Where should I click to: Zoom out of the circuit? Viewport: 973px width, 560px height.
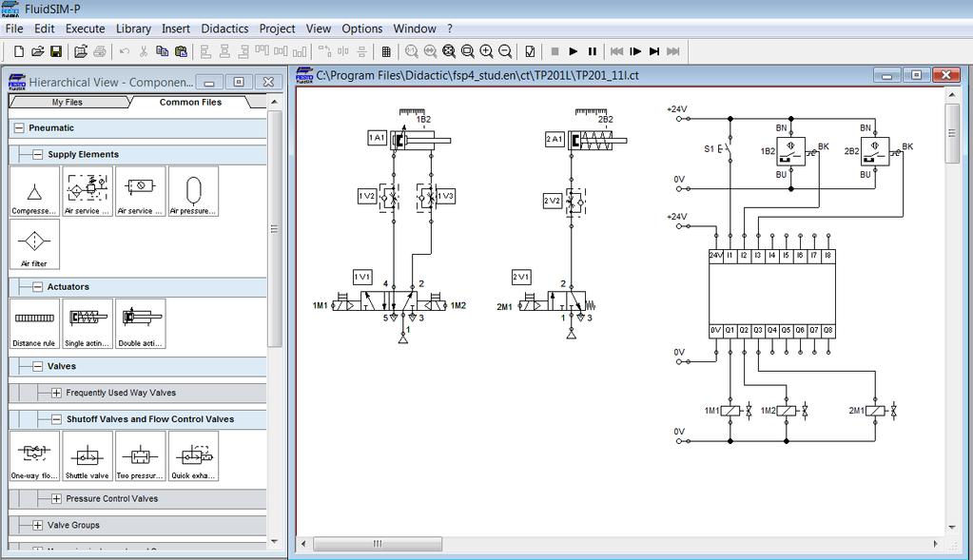(505, 51)
